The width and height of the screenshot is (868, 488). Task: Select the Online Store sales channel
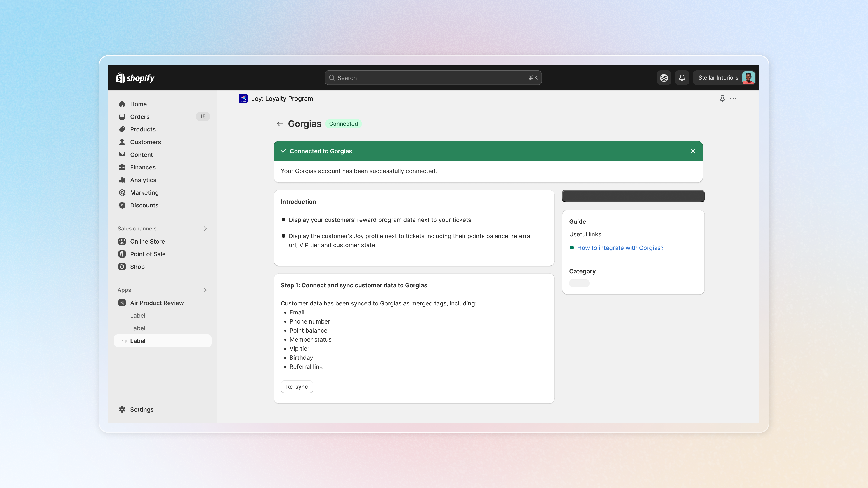click(x=147, y=242)
